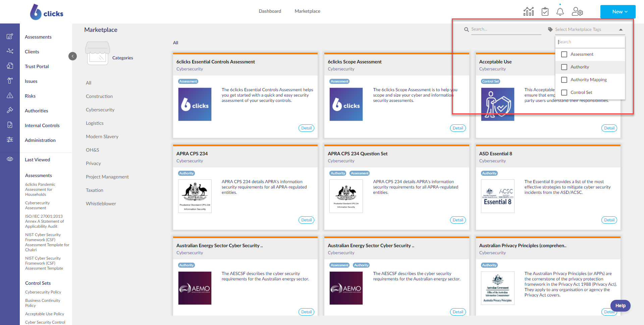Open the user settings gear icon
This screenshot has height=325, width=644.
(x=577, y=11)
